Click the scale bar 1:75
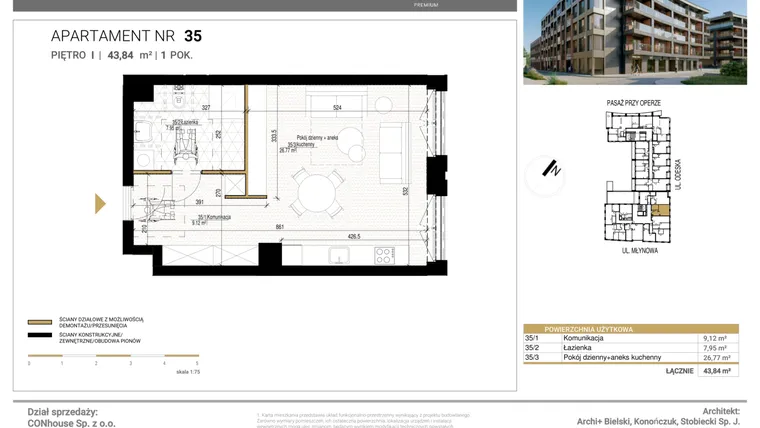This screenshot has height=428, width=760. (x=113, y=355)
